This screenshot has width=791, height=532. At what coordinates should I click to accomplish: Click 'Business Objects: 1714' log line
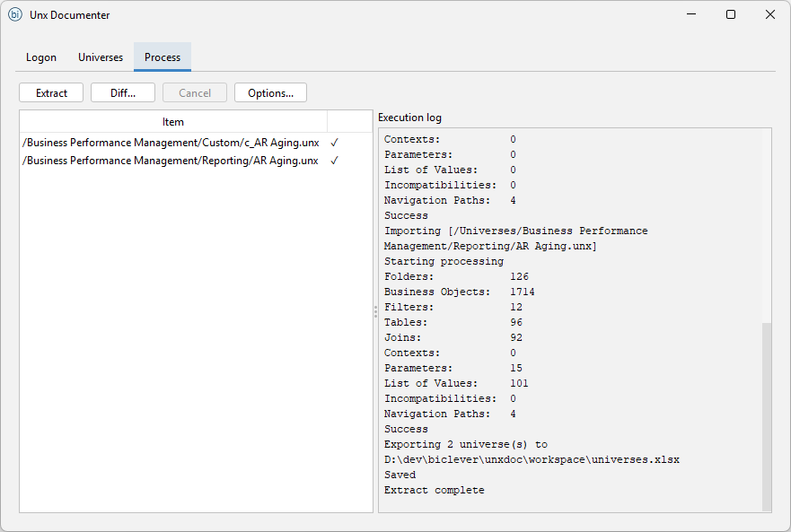tap(459, 292)
